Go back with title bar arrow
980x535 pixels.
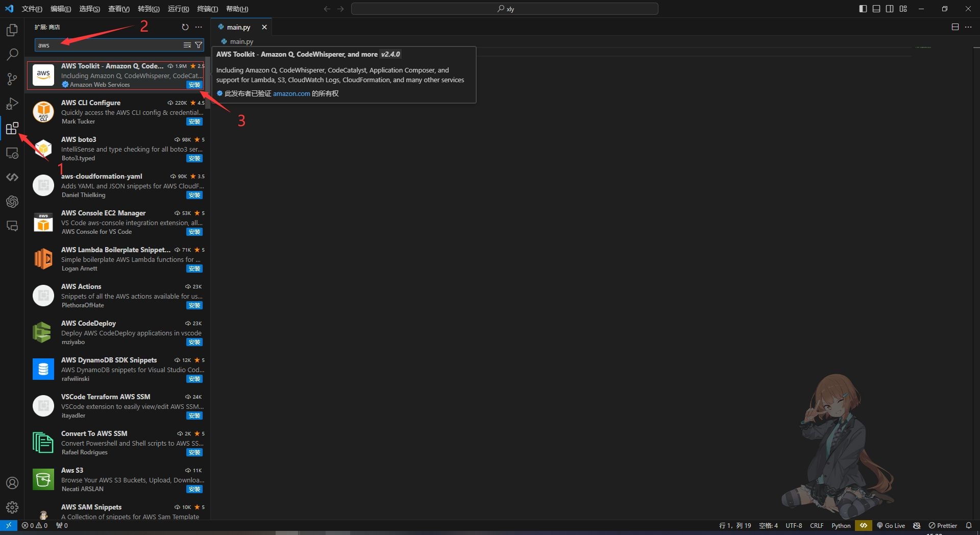click(327, 9)
